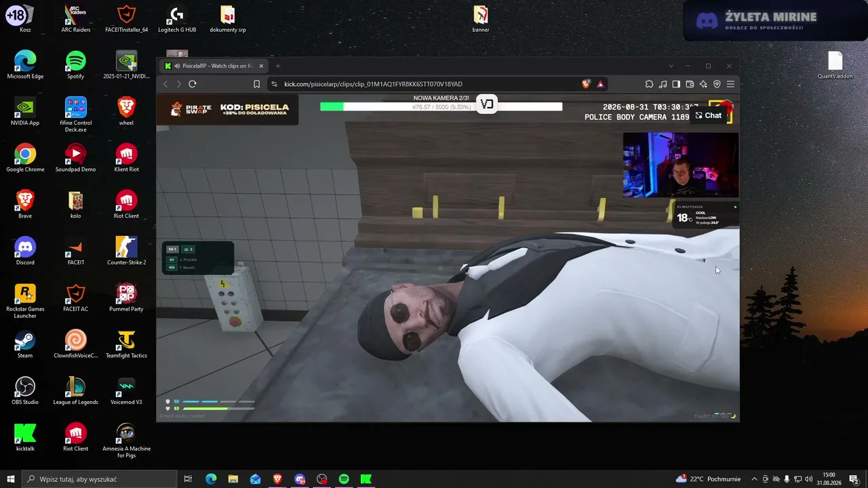Image resolution: width=868 pixels, height=488 pixels.
Task: Open the dokumenty srp folder
Action: pyautogui.click(x=228, y=18)
